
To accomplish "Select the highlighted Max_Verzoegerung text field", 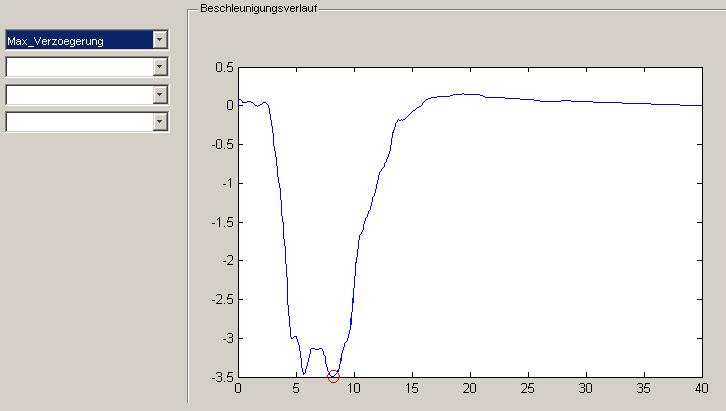I will [x=78, y=40].
